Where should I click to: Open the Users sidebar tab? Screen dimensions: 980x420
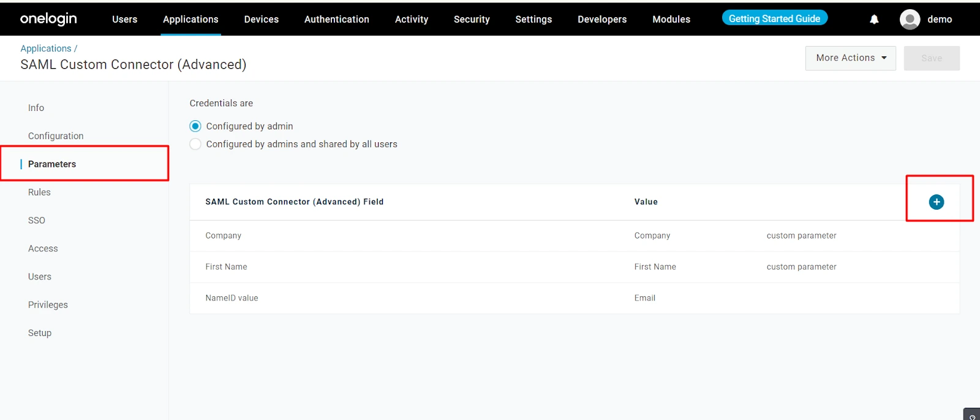point(40,277)
